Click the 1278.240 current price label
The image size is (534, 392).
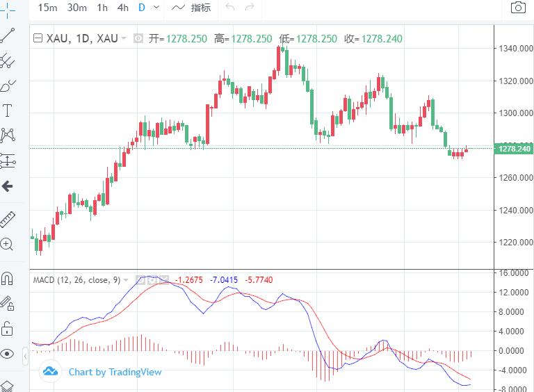pos(514,148)
